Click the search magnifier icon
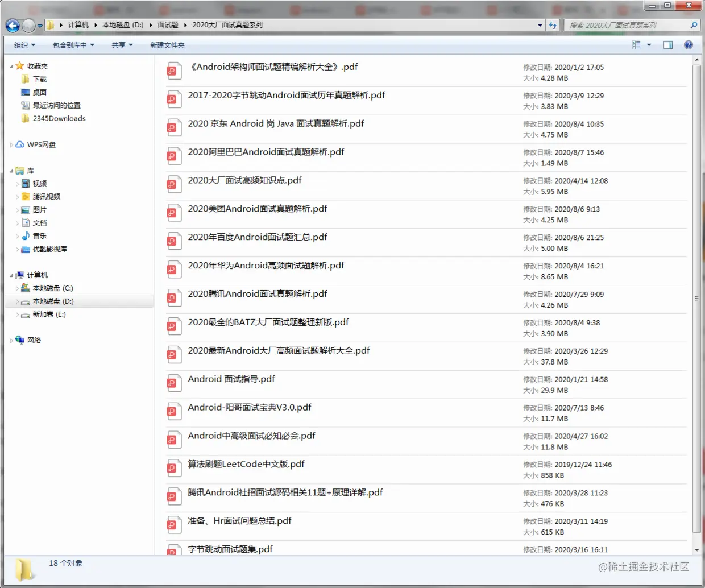705x588 pixels. pyautogui.click(x=694, y=25)
